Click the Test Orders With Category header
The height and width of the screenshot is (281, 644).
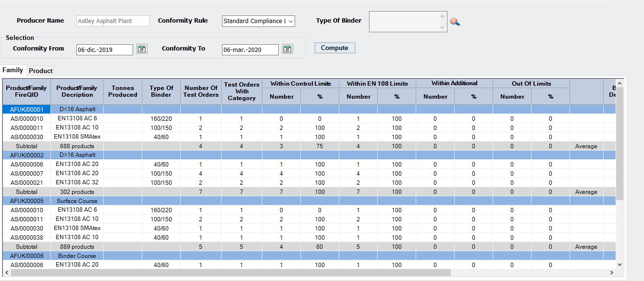[x=242, y=91]
